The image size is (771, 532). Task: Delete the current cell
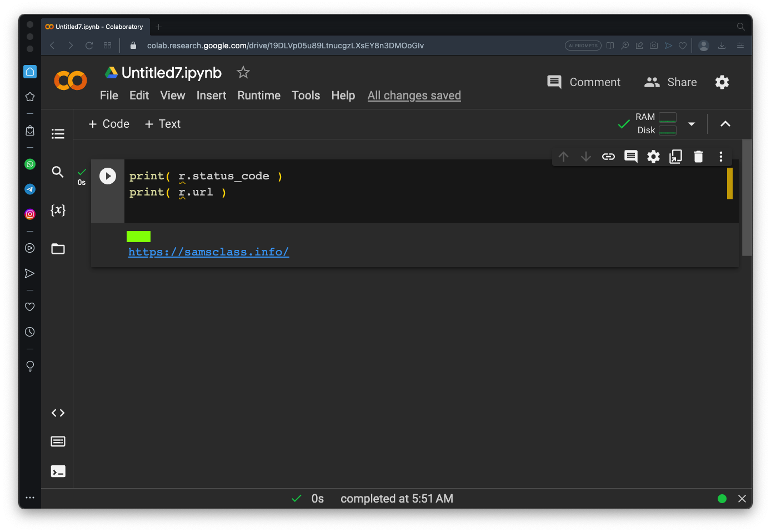tap(698, 157)
